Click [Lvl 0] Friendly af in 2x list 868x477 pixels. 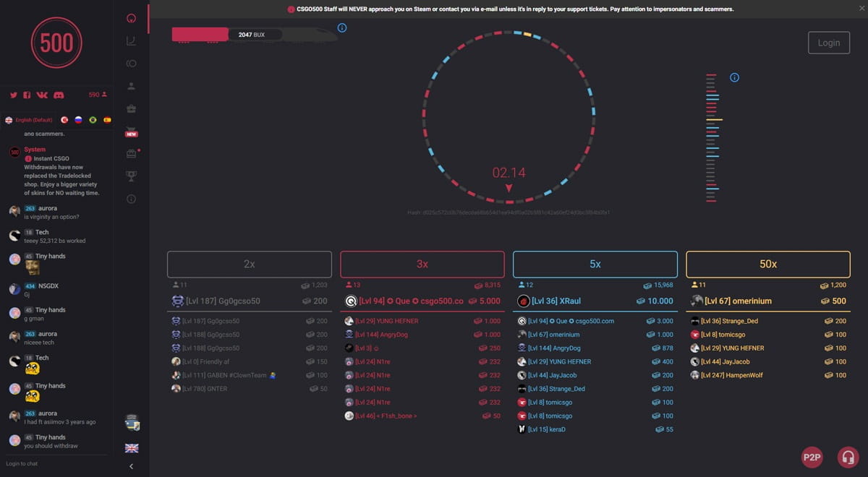pos(250,361)
